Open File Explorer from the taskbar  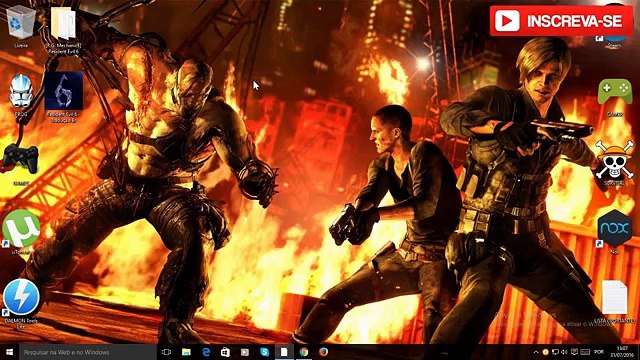186,352
